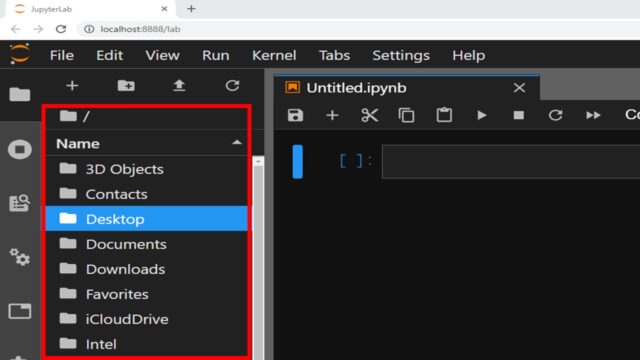Viewport: 640px width, 360px height.
Task: Click into the empty code cell input
Action: (511, 161)
